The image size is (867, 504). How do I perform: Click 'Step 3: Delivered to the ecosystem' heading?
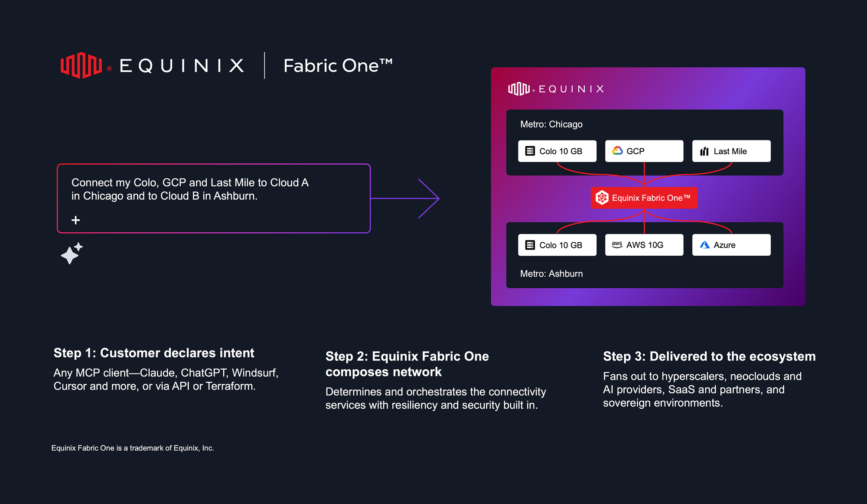click(x=709, y=357)
